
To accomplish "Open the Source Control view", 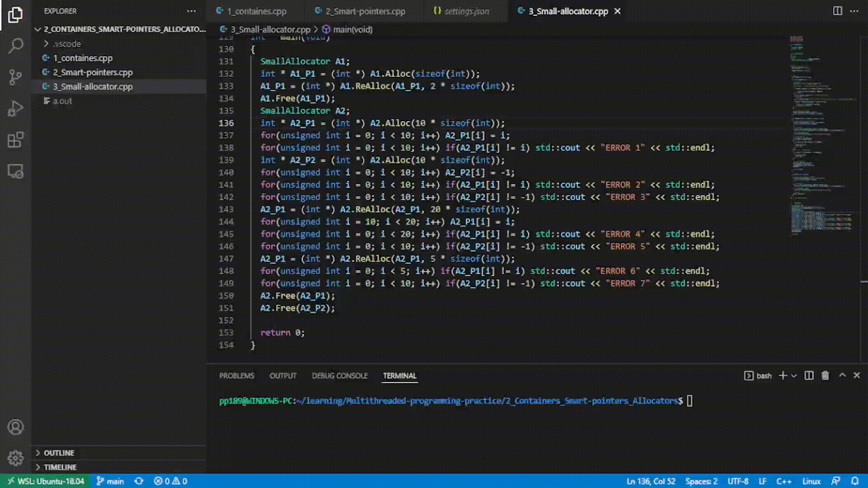I will coord(15,77).
